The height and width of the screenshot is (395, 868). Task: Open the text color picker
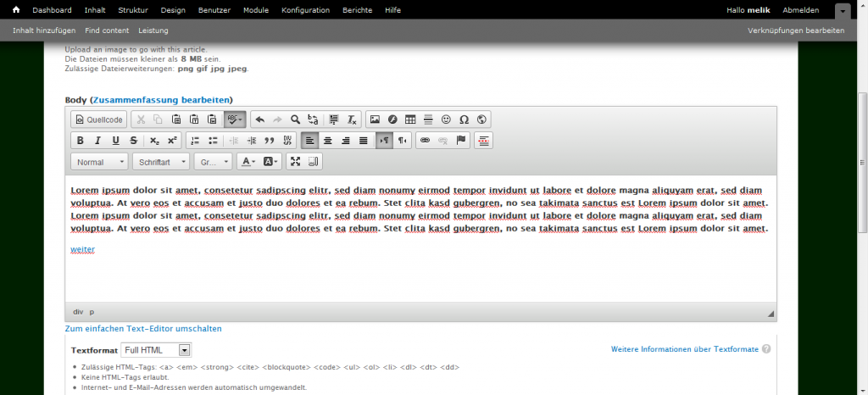248,161
